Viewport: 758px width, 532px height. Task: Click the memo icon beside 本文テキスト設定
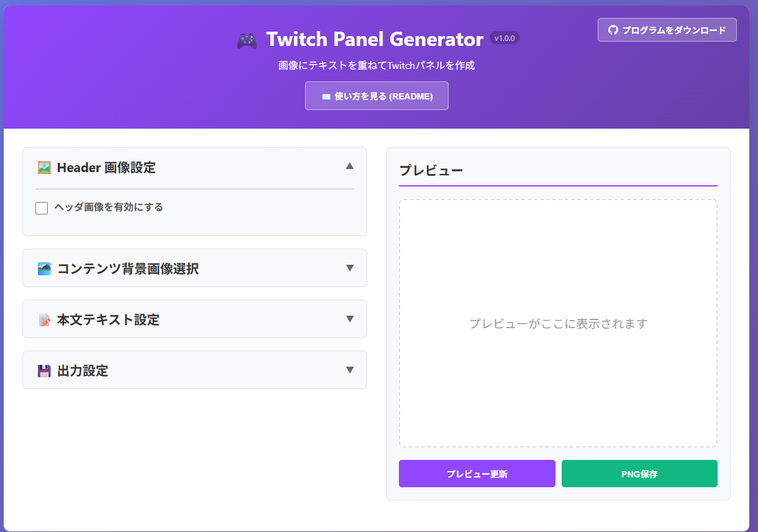(44, 320)
